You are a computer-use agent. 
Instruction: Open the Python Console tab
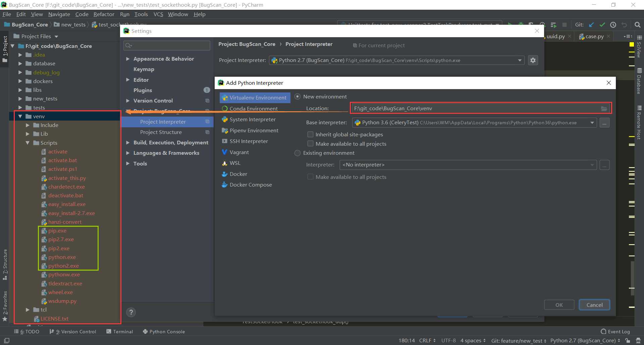(164, 332)
